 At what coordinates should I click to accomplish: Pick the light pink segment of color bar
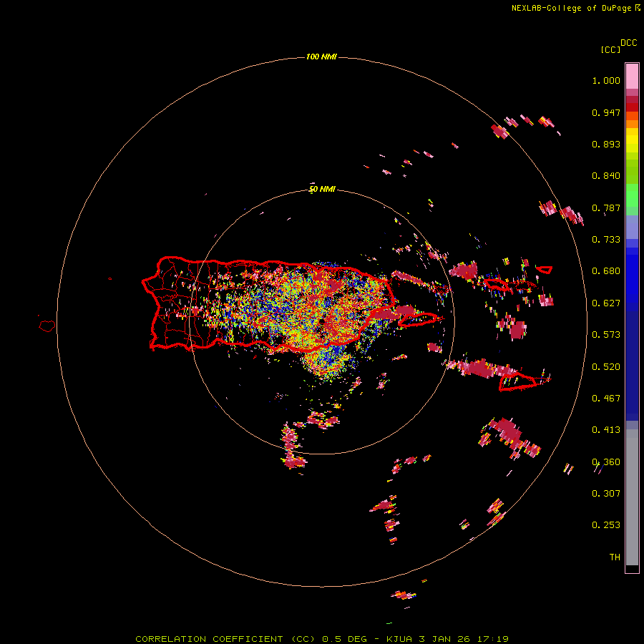coord(632,76)
